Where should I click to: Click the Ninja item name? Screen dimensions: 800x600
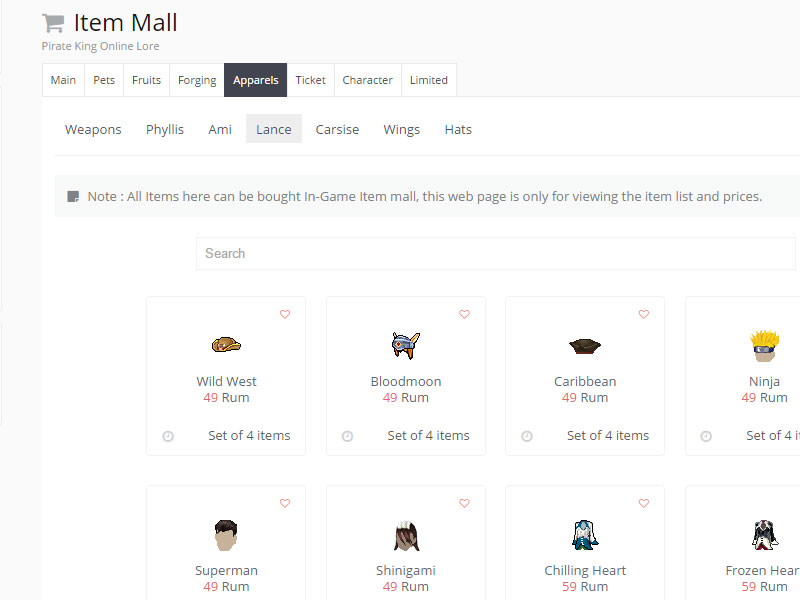[764, 381]
